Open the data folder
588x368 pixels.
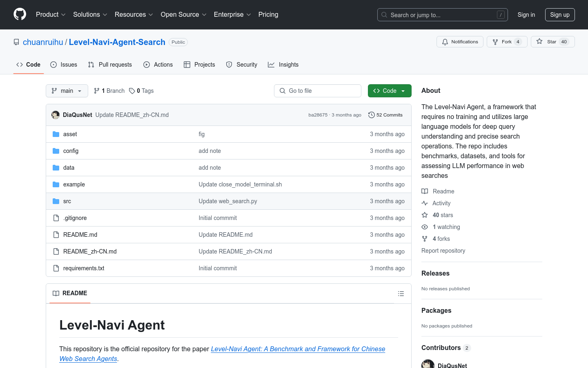(x=69, y=168)
